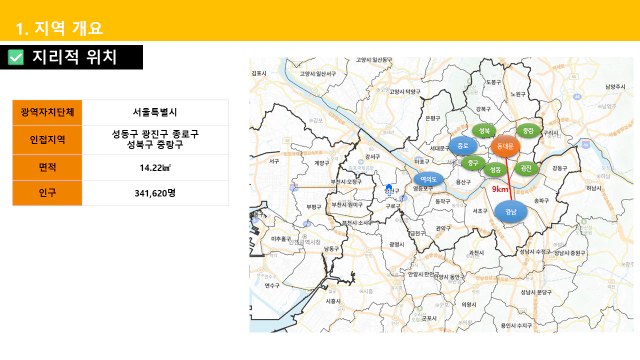Click the green 성동 bubble
The height and width of the screenshot is (360, 640).
(x=495, y=169)
